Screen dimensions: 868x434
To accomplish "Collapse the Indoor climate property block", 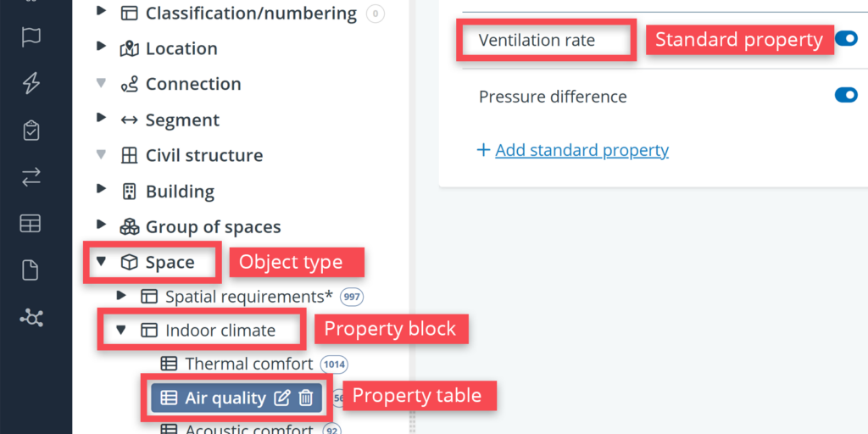I will click(x=121, y=330).
